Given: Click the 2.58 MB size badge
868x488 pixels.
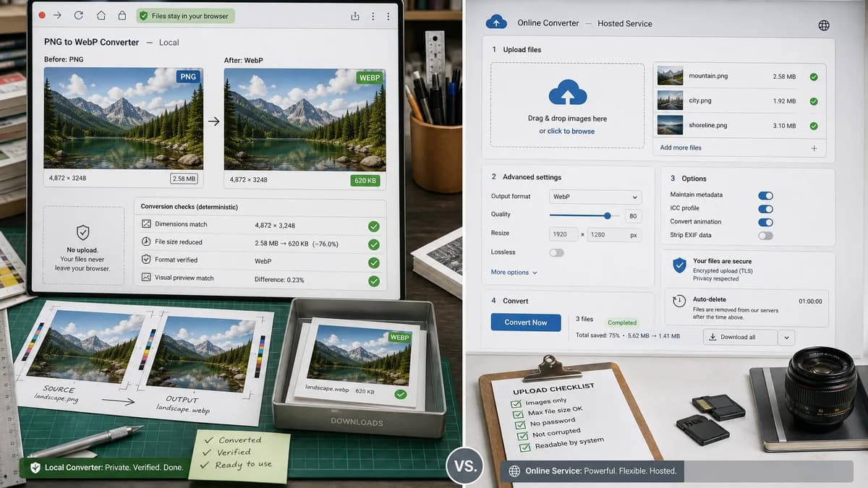Looking at the screenshot, I should [184, 179].
